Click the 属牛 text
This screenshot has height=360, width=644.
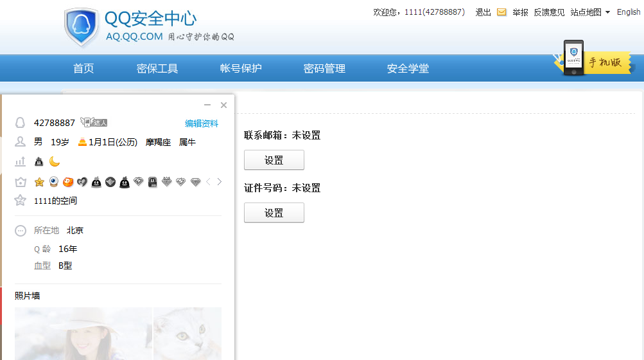pos(187,142)
